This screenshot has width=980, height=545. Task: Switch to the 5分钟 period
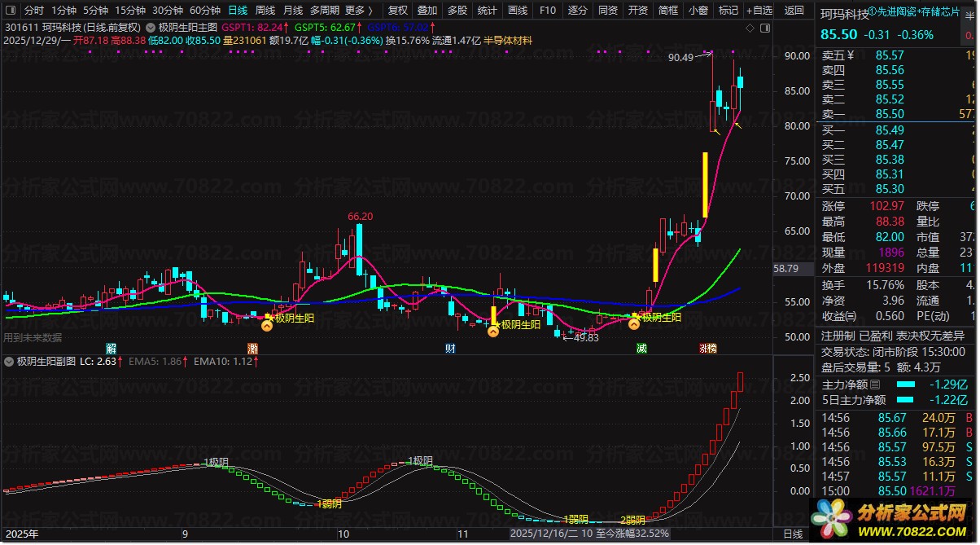pyautogui.click(x=95, y=11)
